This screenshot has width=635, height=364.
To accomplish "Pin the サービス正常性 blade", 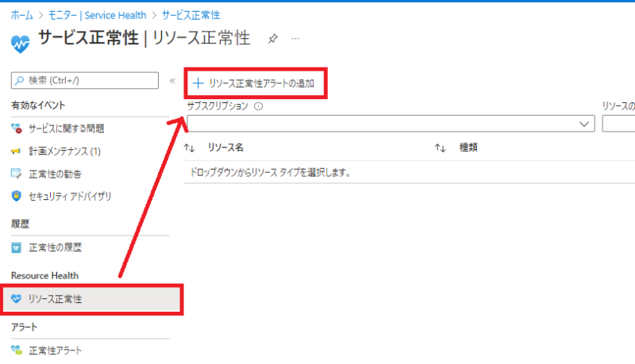I will coord(272,39).
